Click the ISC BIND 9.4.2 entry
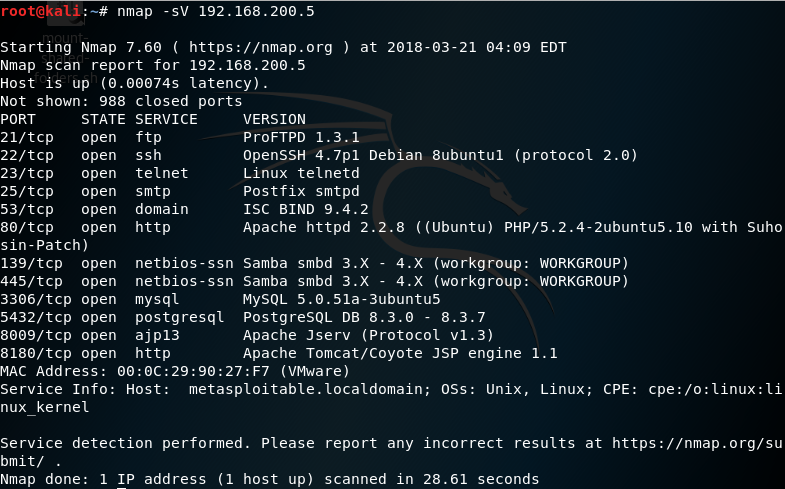Screen dimensions: 785x489 coord(305,209)
